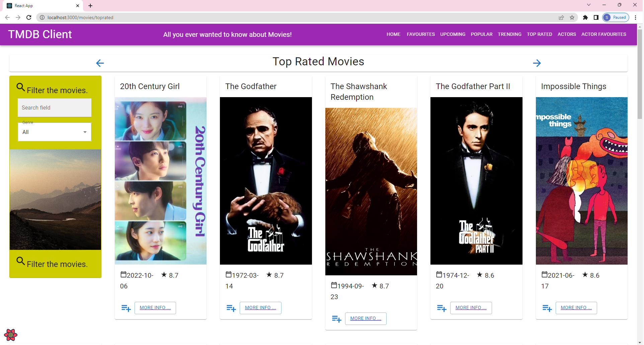
Task: Click TMDB Client title
Action: (x=40, y=34)
